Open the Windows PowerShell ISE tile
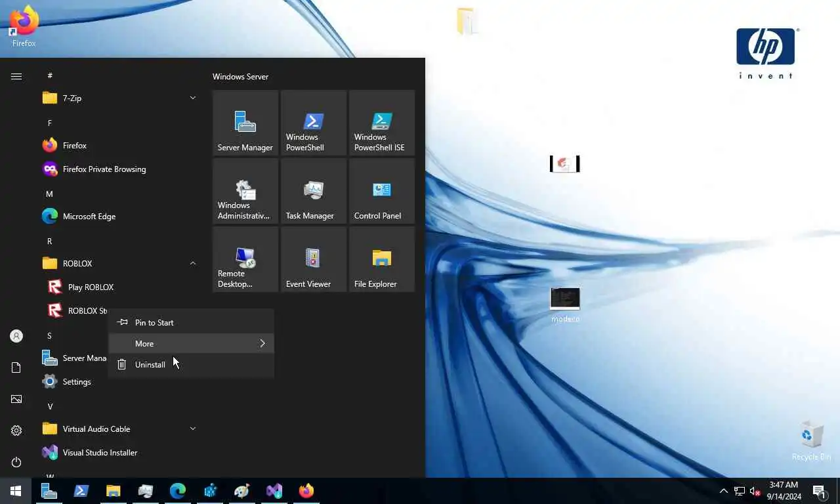This screenshot has width=840, height=504. coord(382,123)
